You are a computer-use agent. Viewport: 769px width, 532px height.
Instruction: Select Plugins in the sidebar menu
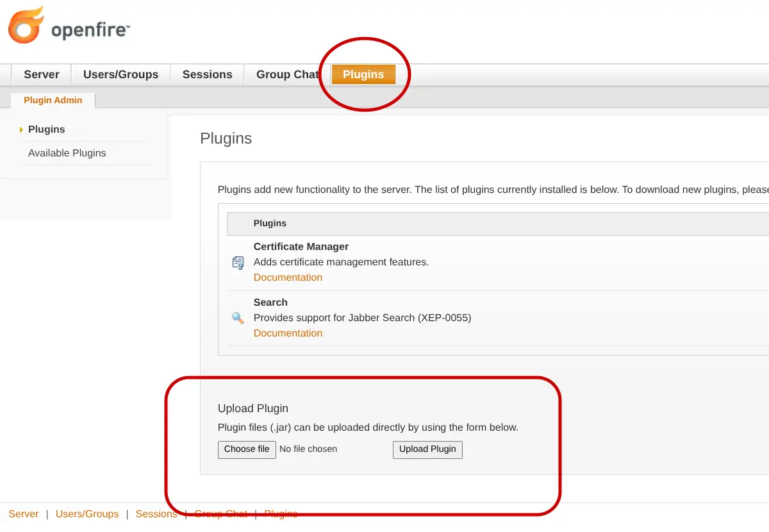click(x=46, y=129)
